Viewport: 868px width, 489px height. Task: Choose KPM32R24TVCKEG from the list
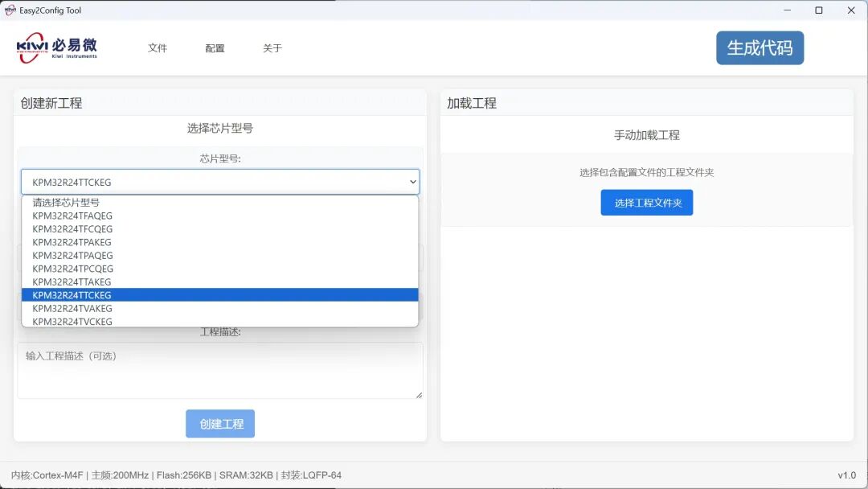pos(219,321)
